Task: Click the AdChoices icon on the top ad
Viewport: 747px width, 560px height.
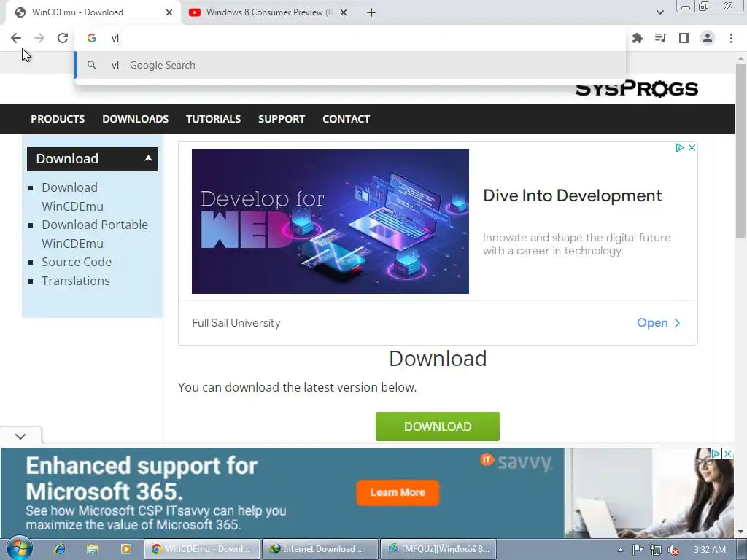Action: 680,147
